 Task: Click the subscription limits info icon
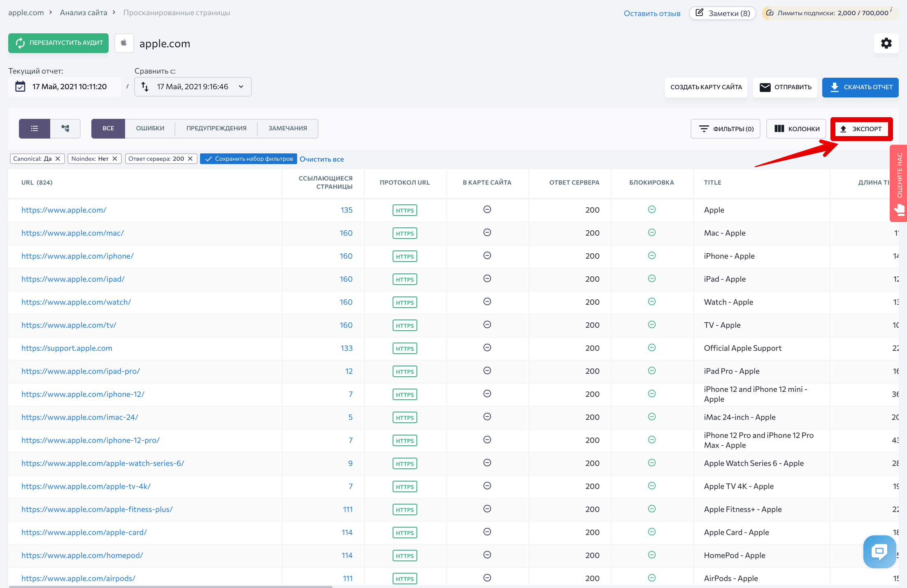point(891,10)
